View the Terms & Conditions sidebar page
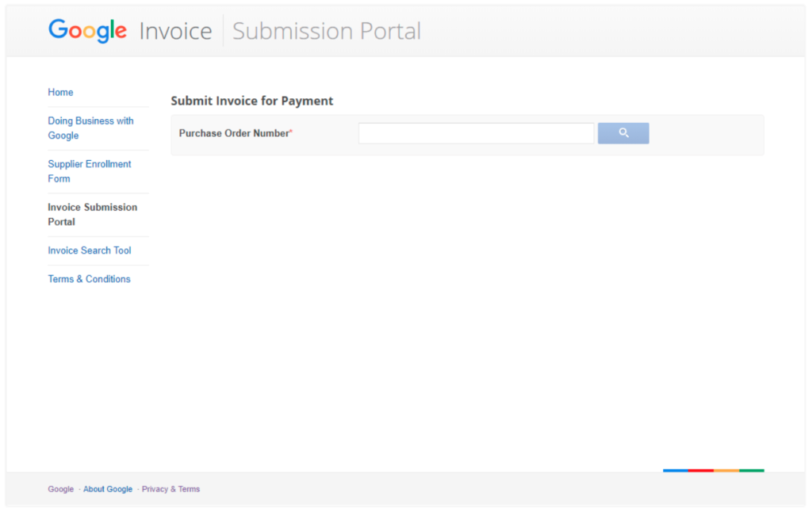 click(89, 279)
